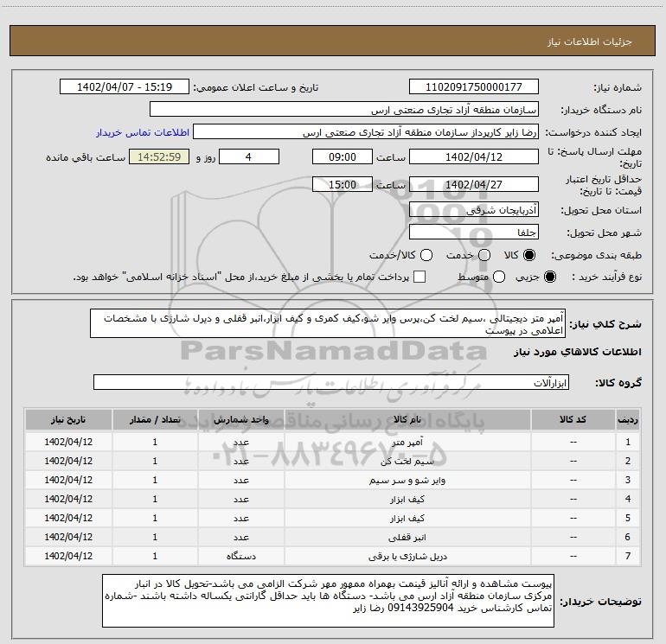Click the عدد unit cell of row 6

pyautogui.click(x=240, y=537)
